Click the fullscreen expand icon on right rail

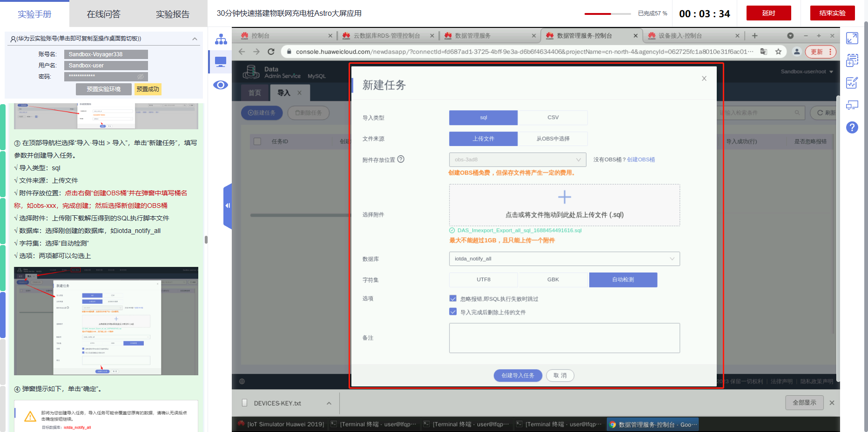pyautogui.click(x=852, y=38)
